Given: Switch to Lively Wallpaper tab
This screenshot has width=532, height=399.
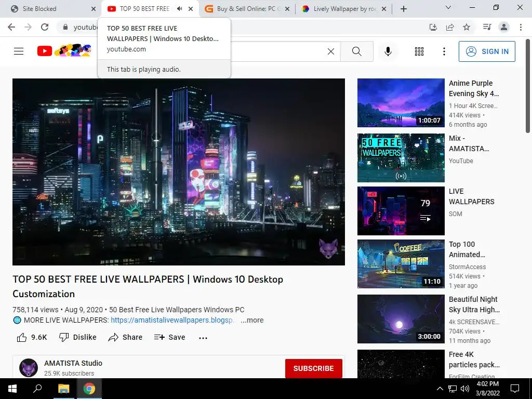Looking at the screenshot, I should [x=345, y=9].
